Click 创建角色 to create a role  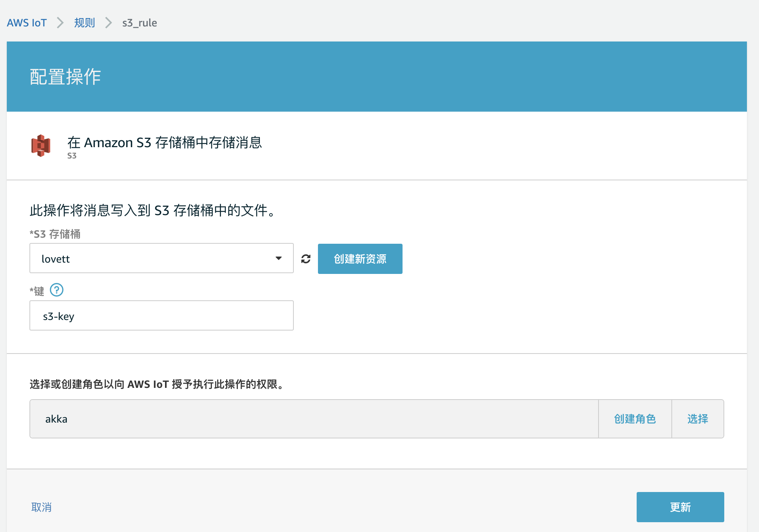click(x=635, y=419)
